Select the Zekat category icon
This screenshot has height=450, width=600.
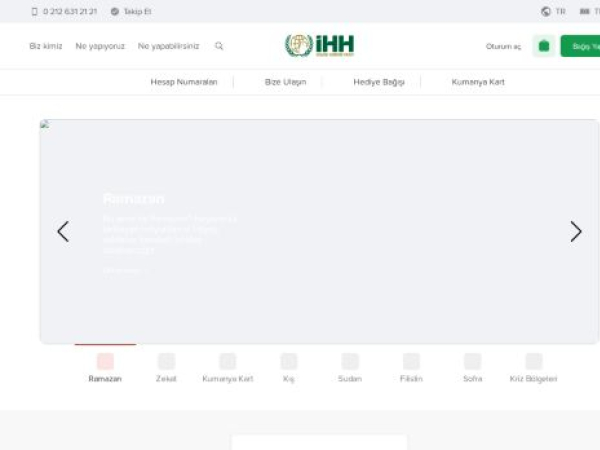[166, 361]
